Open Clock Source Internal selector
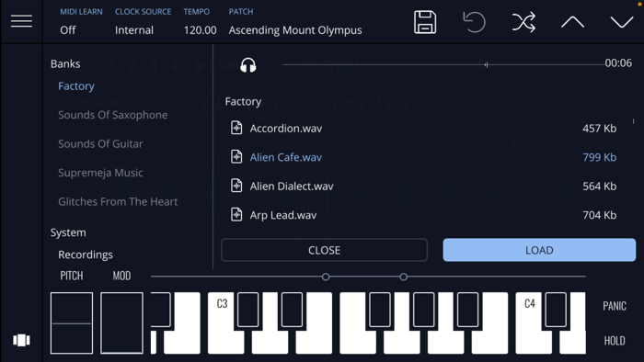The image size is (644, 362). click(134, 30)
